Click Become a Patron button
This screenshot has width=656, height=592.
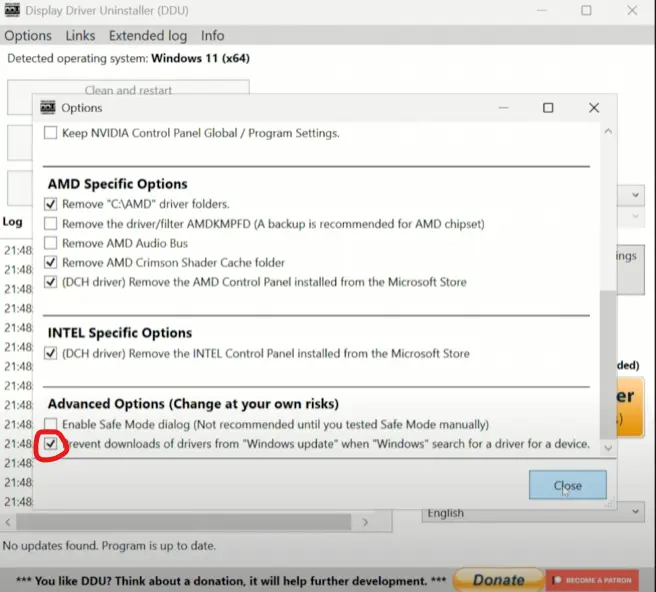click(592, 580)
